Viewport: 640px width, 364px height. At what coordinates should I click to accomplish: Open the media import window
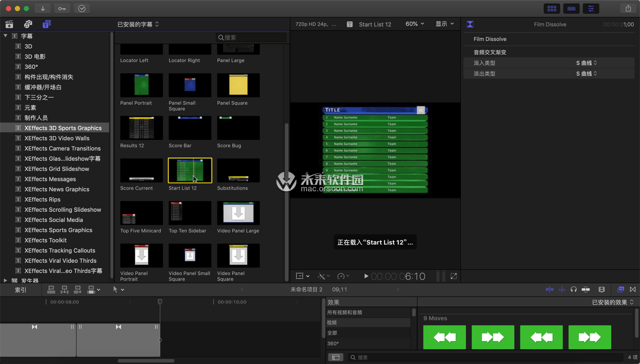point(43,8)
